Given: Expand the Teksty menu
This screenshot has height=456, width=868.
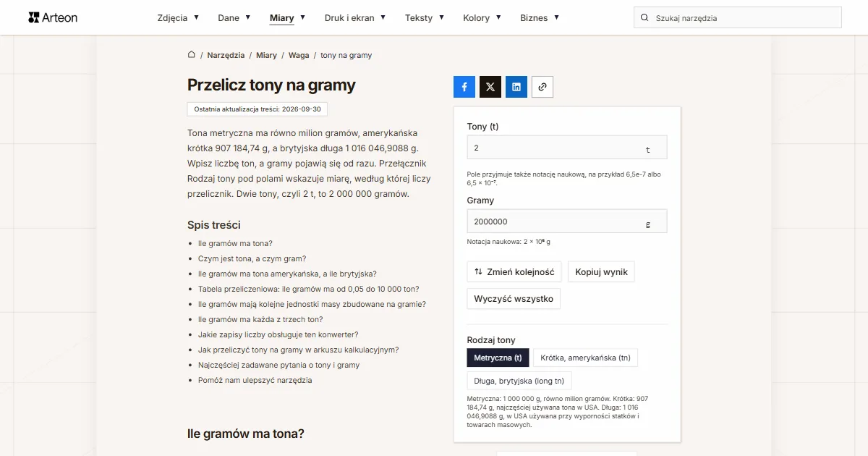Looking at the screenshot, I should (x=425, y=18).
